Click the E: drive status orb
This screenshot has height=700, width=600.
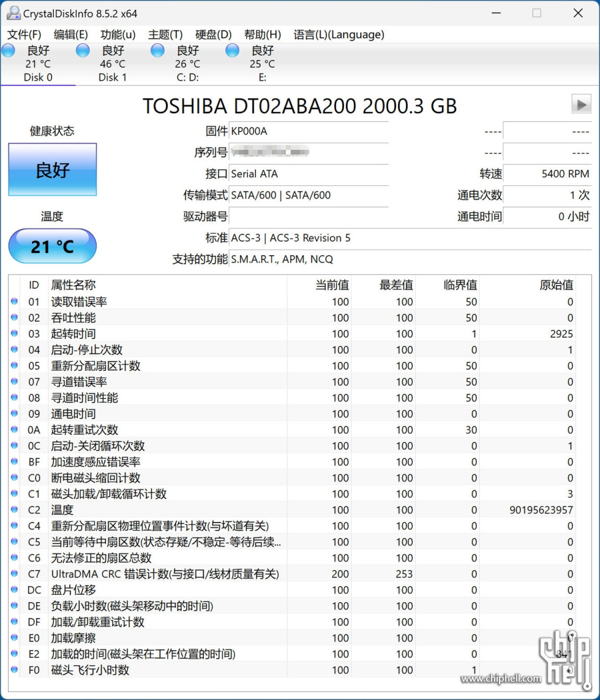point(232,50)
